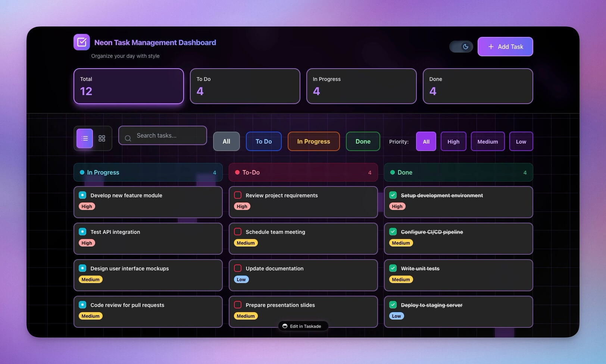606x364 pixels.
Task: Select the "Done" status filter tab
Action: coord(362,141)
